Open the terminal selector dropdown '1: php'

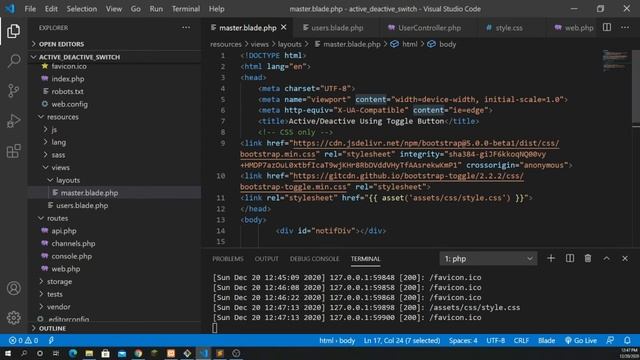coord(488,259)
